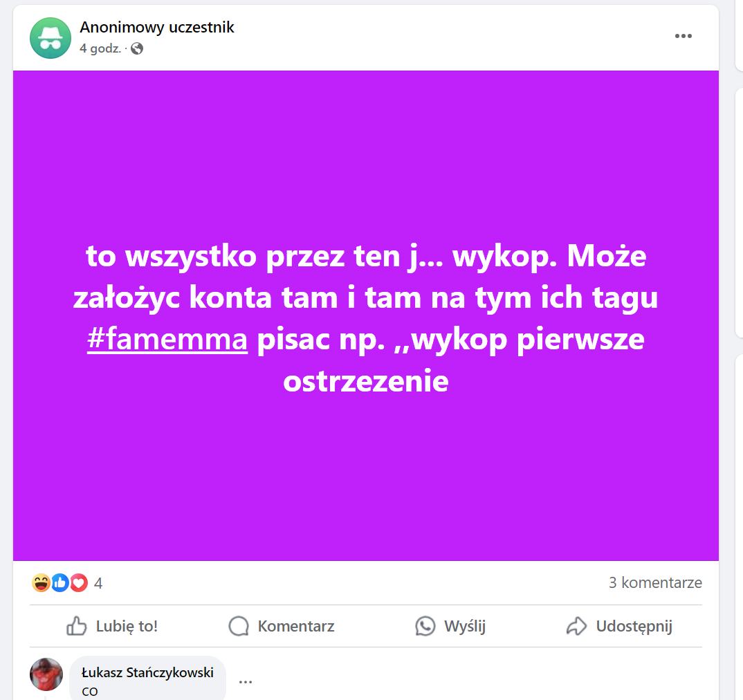The height and width of the screenshot is (700, 743).
Task: Open the reaction count number 4
Action: point(98,583)
